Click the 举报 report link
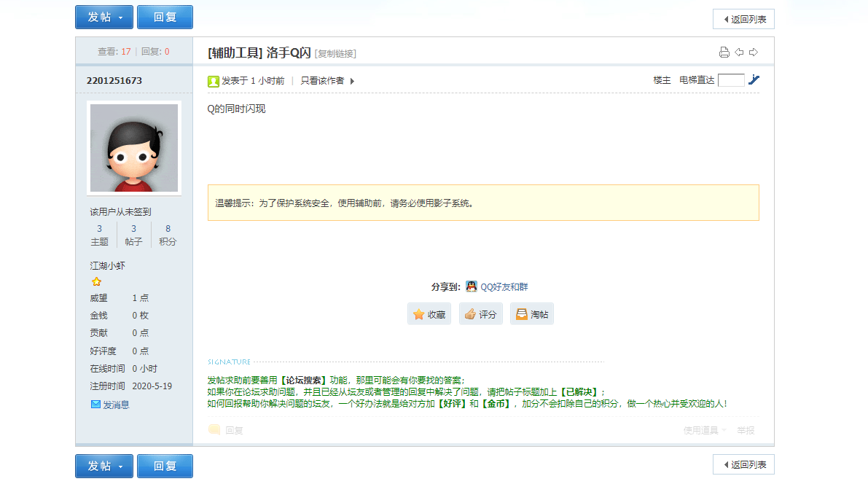This screenshot has height=484, width=868. pos(746,431)
